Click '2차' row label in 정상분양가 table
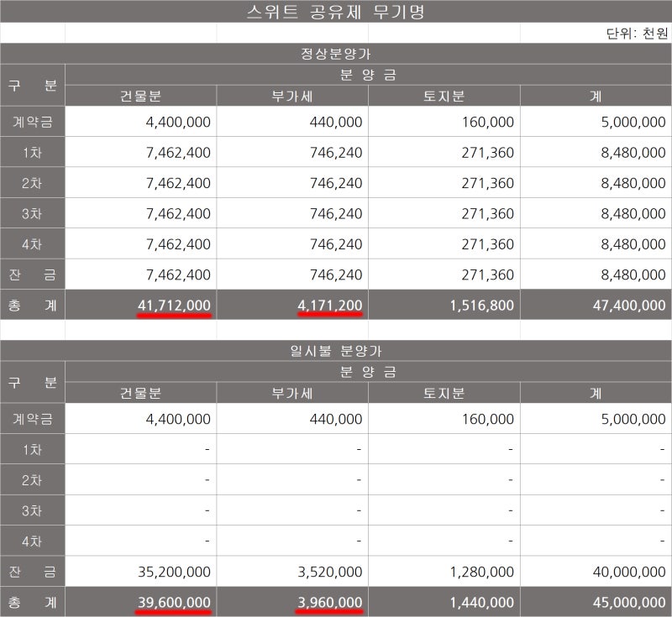The image size is (672, 617). pos(33,183)
